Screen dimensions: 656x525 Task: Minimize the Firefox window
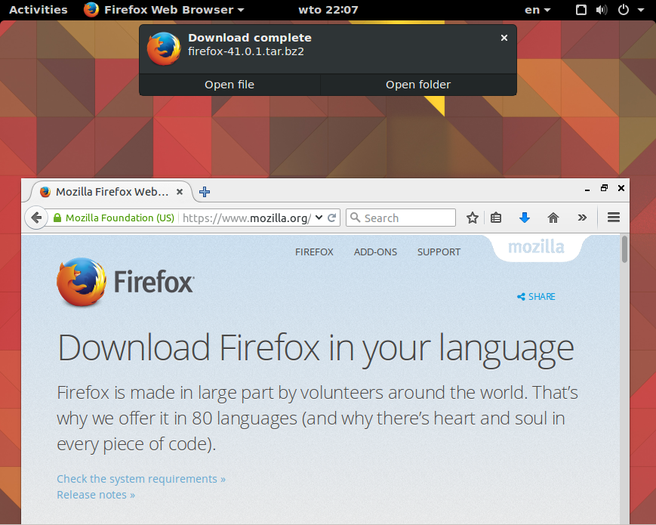click(587, 189)
